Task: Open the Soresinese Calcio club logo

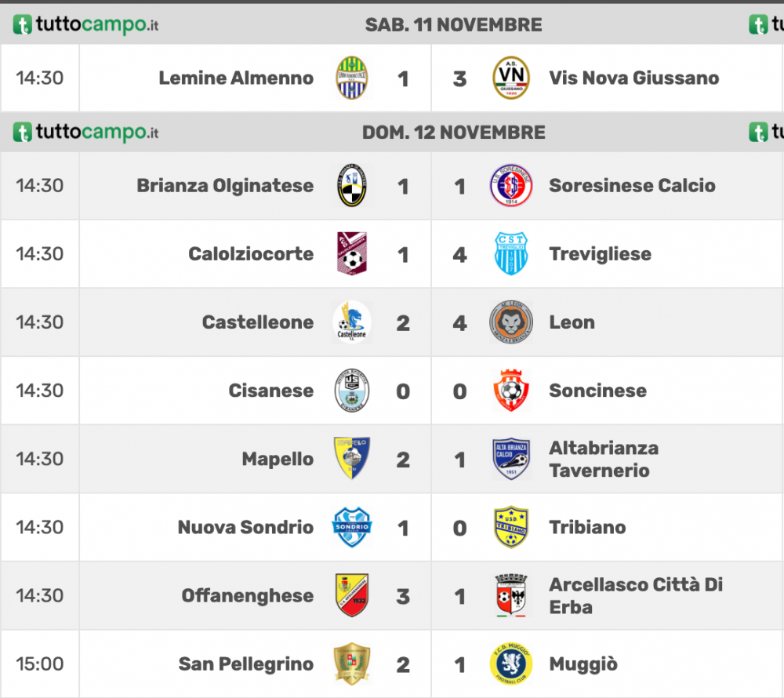Action: 510,186
